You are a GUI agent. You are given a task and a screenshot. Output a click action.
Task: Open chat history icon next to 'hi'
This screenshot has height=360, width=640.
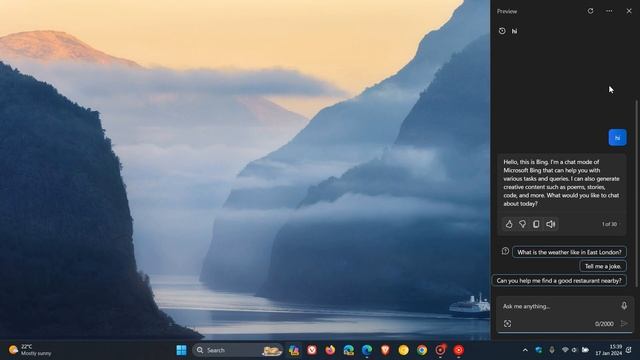point(502,31)
